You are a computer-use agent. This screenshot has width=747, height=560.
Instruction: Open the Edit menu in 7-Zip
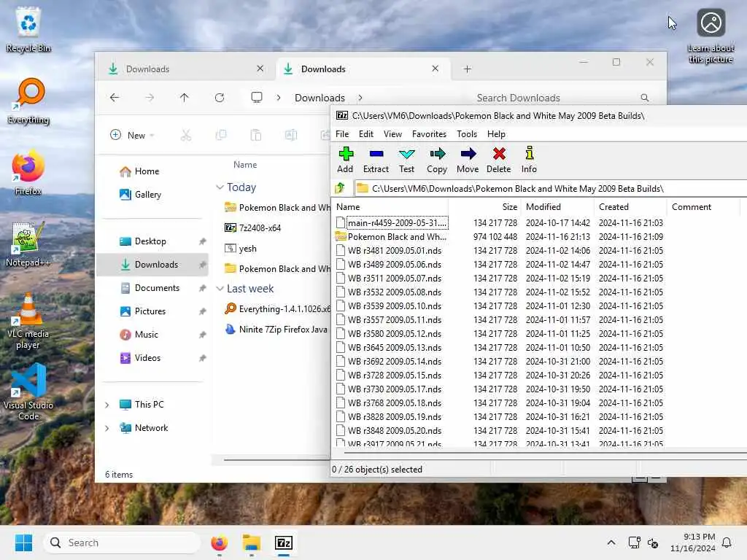(x=366, y=134)
